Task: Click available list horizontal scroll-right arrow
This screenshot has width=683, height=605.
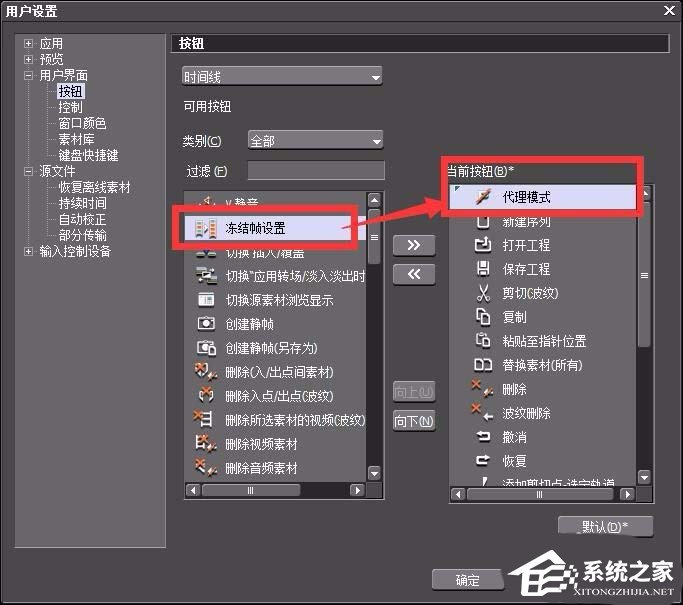Action: pos(357,490)
